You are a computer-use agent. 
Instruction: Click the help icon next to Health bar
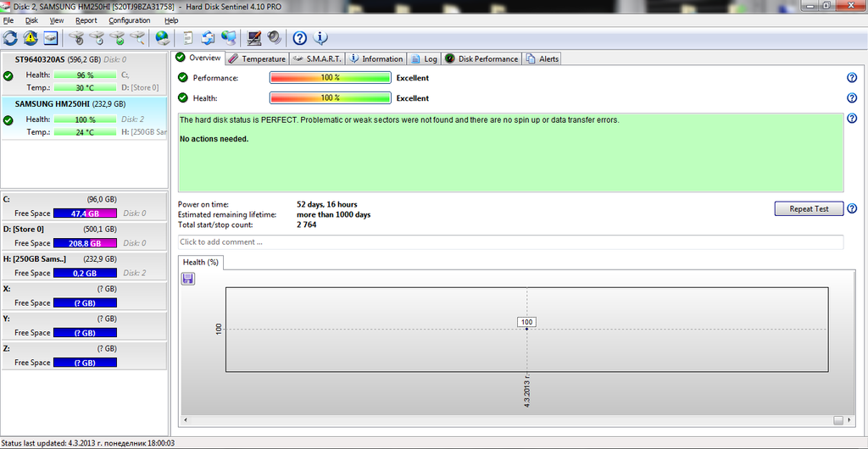point(852,98)
